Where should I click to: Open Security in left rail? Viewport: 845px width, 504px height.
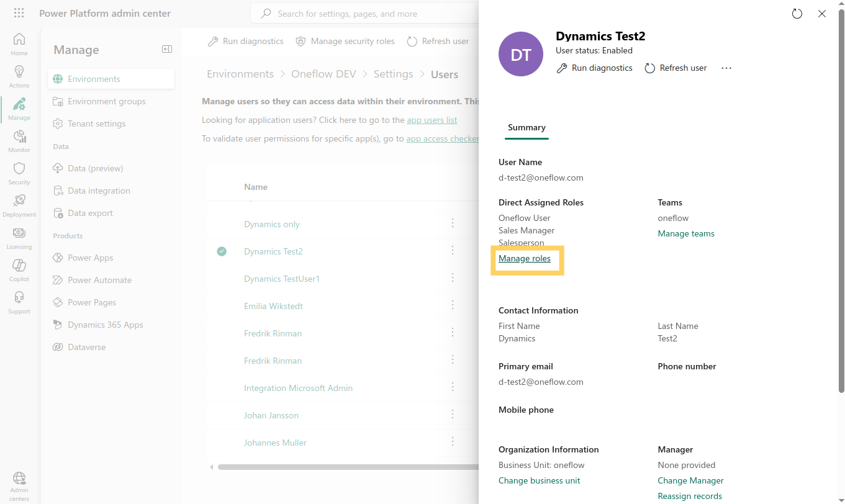(x=19, y=173)
